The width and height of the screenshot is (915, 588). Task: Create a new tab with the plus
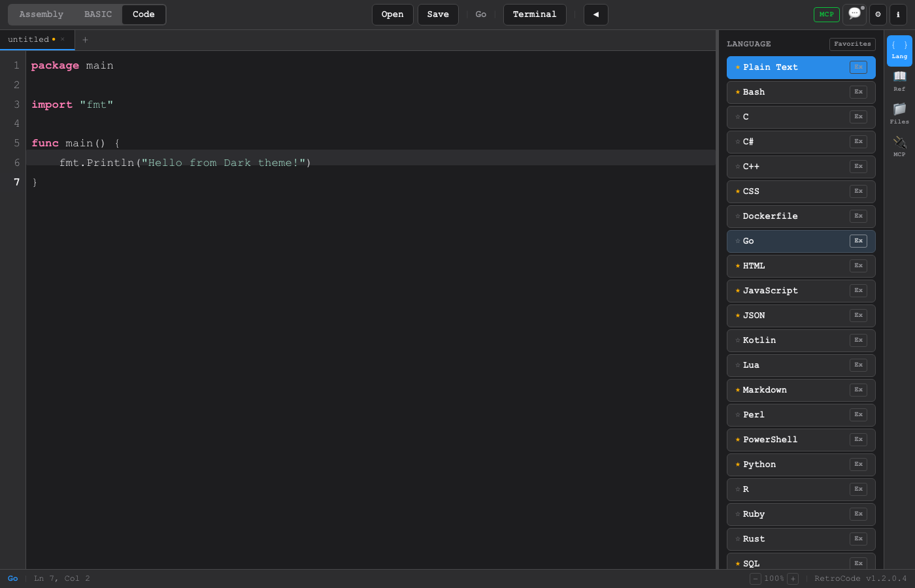pyautogui.click(x=86, y=40)
